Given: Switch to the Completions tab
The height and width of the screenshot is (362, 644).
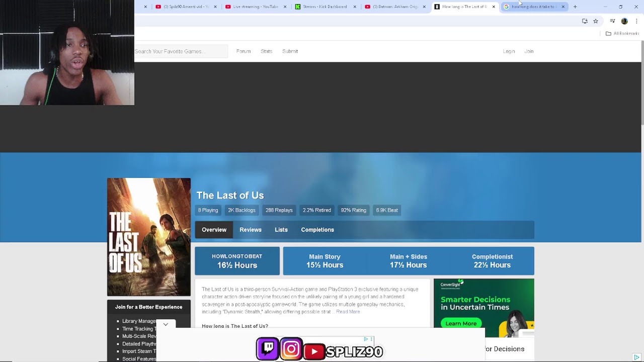Looking at the screenshot, I should pyautogui.click(x=317, y=230).
